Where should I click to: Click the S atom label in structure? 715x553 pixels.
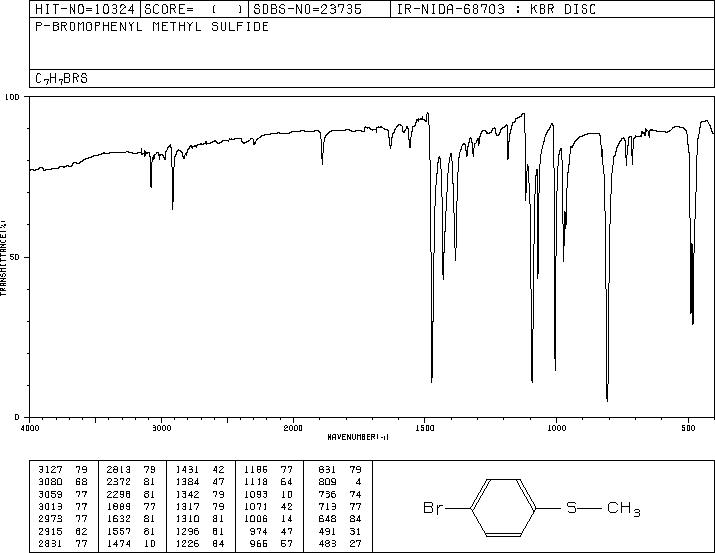coord(572,507)
